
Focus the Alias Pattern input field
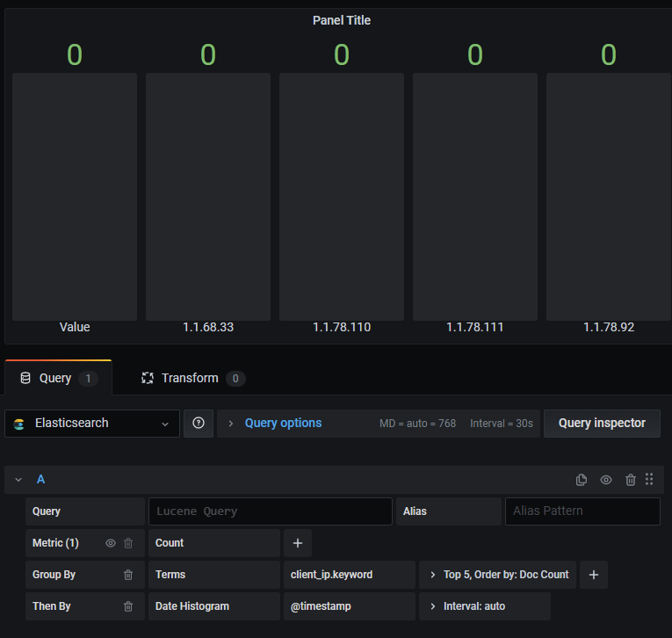click(x=583, y=511)
